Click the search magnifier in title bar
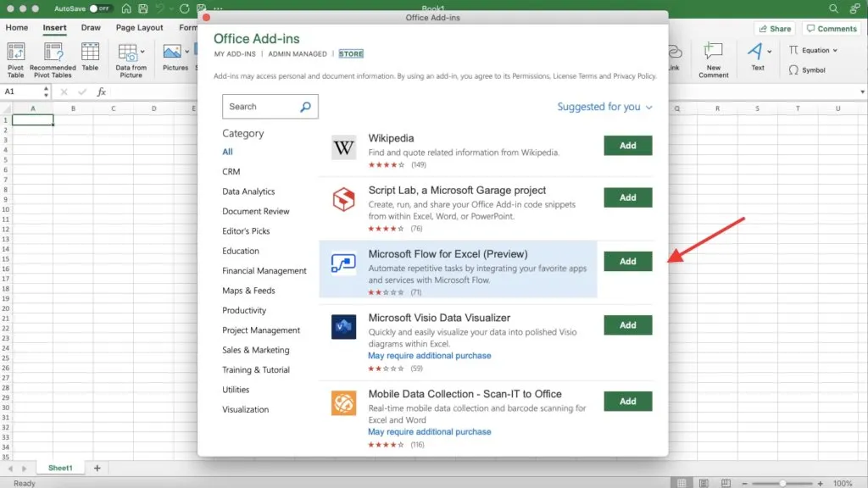The height and width of the screenshot is (488, 868). pyautogui.click(x=833, y=8)
